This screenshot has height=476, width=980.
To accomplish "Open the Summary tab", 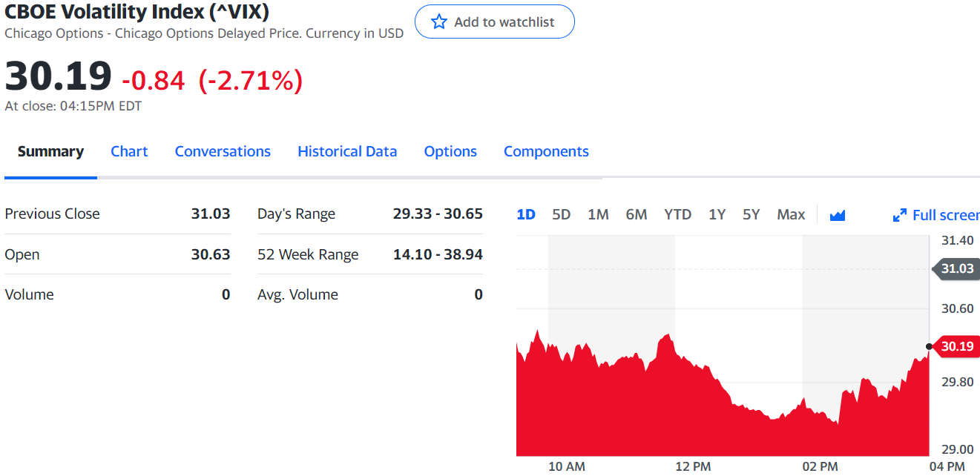I will 50,151.
